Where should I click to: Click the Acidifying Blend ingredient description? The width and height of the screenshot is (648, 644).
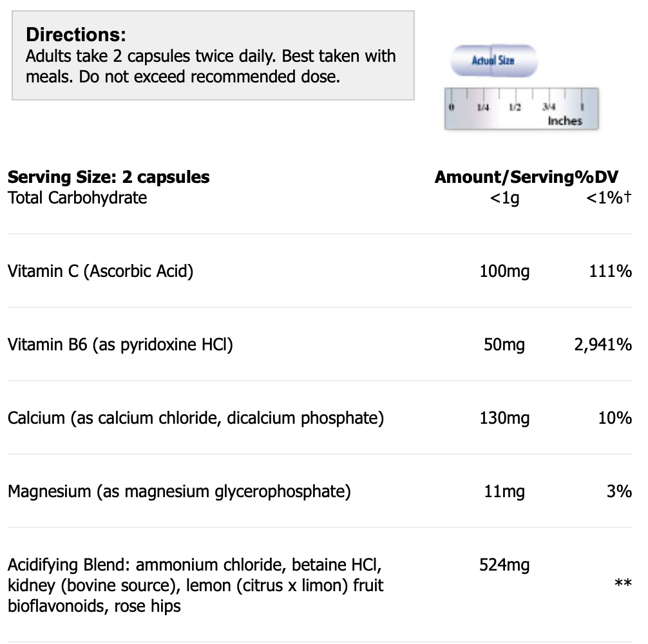tap(195, 585)
